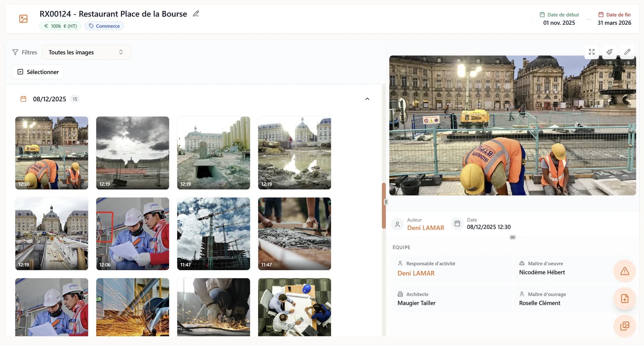Enable selection mode with Sélectionner

point(38,72)
